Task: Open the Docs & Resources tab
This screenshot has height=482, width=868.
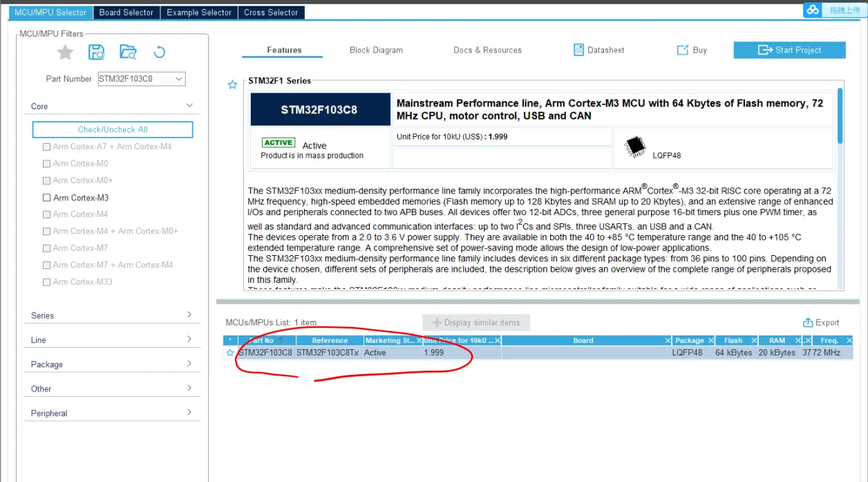Action: click(x=487, y=50)
